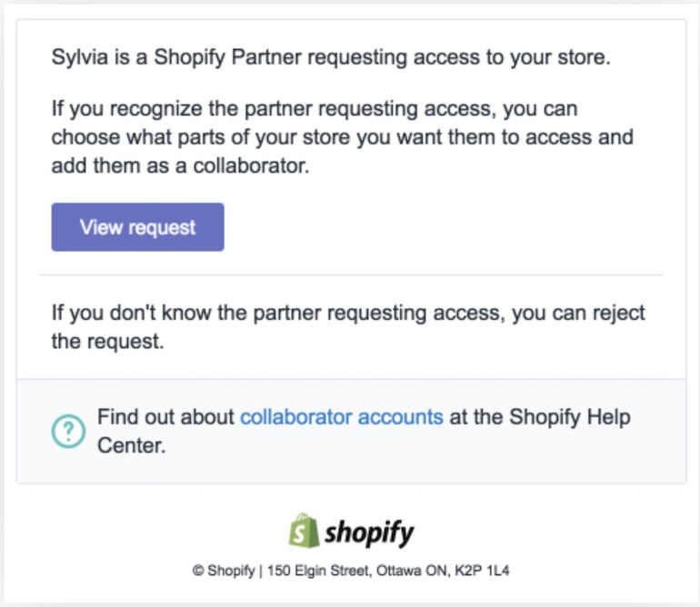Viewport: 700px width, 607px height.
Task: Click the word 'Center.' in the help section
Action: pyautogui.click(x=131, y=446)
